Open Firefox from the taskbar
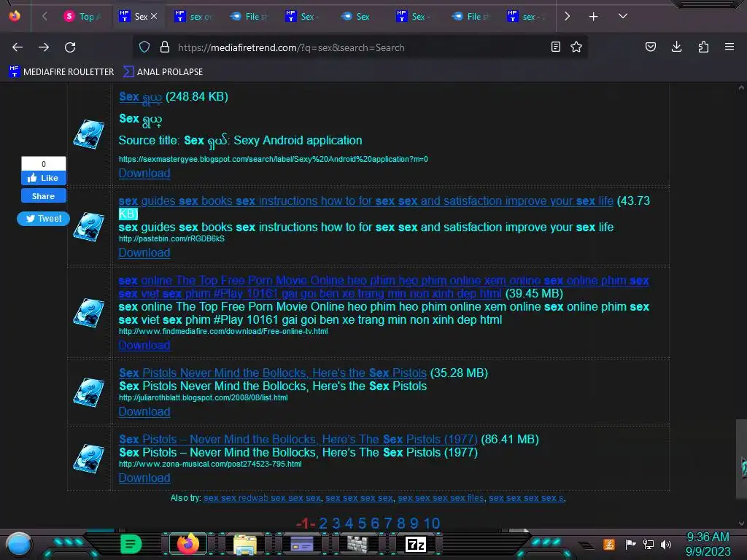 click(187, 544)
